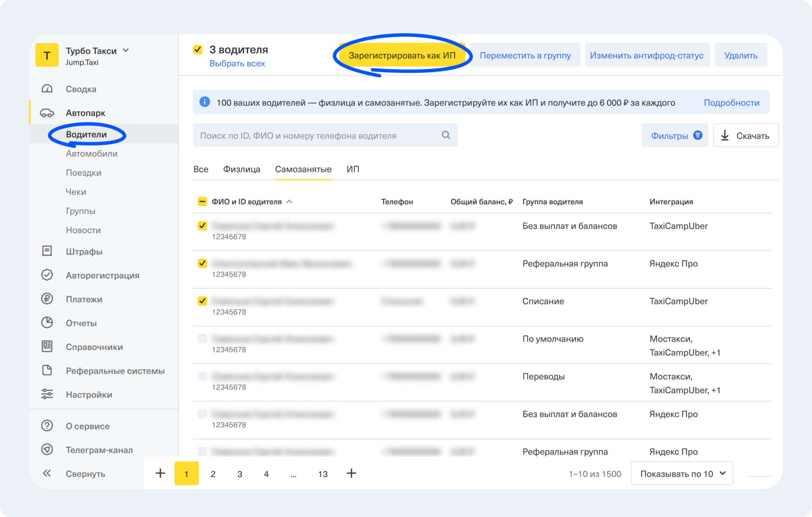Open Телеграм-канал icon in sidebar
Screen dimensions: 812x517
pyautogui.click(x=47, y=450)
